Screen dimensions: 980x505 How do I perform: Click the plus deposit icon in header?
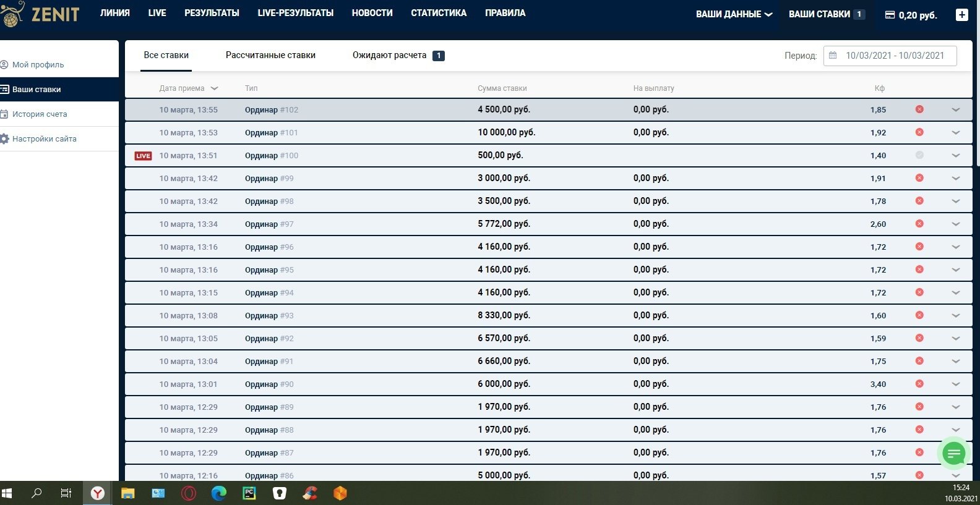(x=961, y=15)
